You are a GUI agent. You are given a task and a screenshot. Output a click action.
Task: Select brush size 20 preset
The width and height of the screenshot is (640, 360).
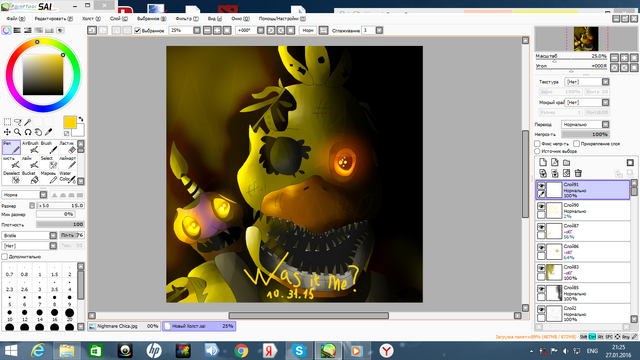tap(69, 315)
